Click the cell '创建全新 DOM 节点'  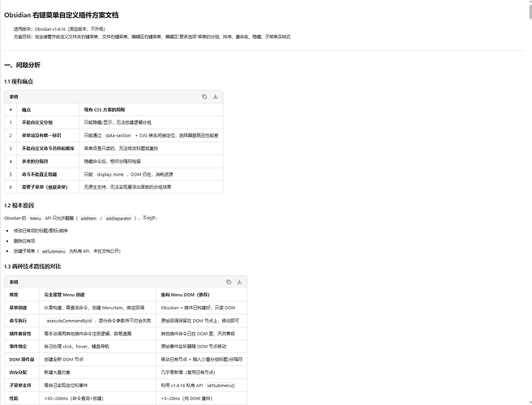(64, 360)
